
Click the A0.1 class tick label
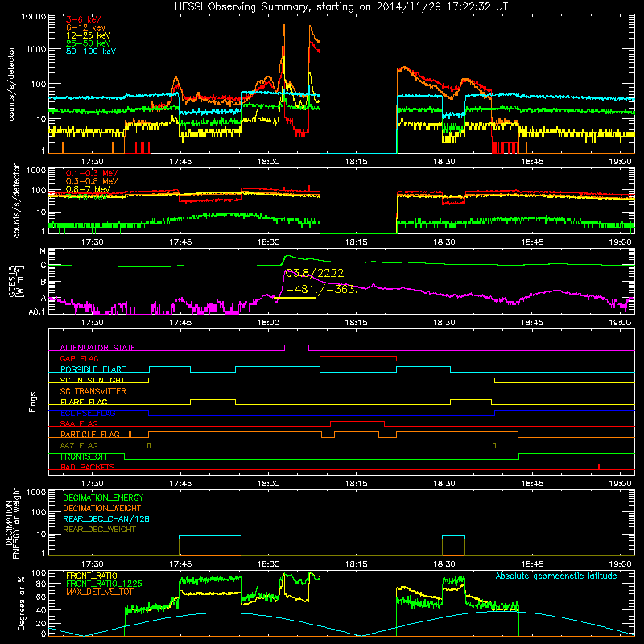click(36, 312)
